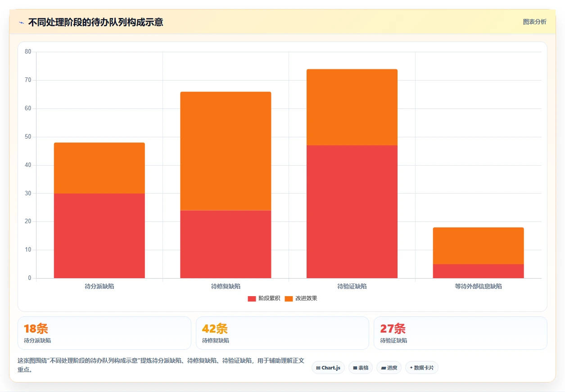Screen dimensions: 565x392
Task: Click the orange 改进效果 bar for 待验证缺陷
Action: click(x=352, y=107)
